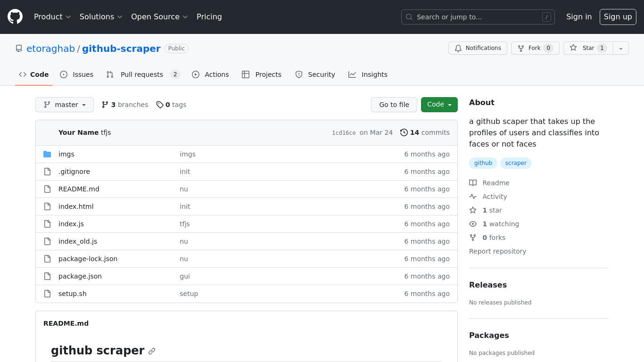Click the file icon beside index_old.js
This screenshot has height=362, width=644.
point(47,241)
